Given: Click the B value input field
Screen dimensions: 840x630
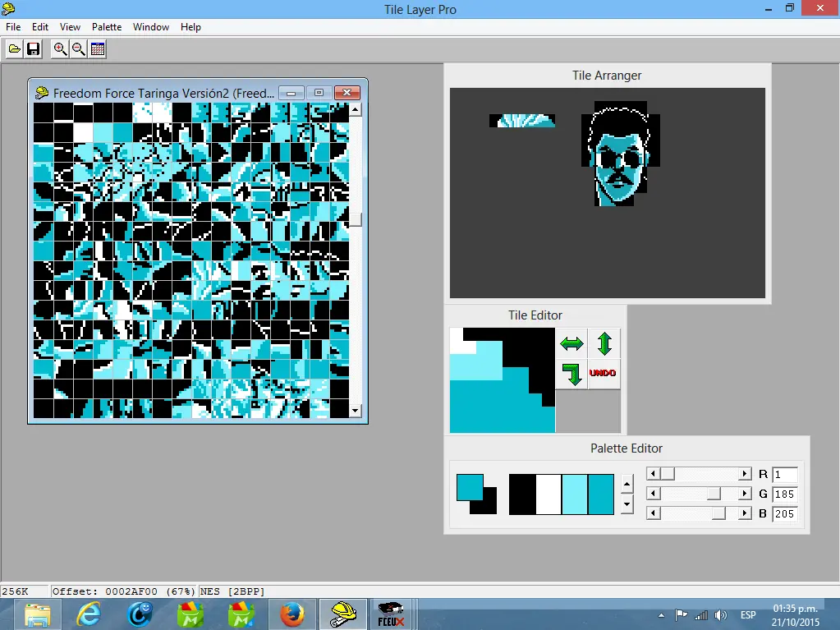Looking at the screenshot, I should [785, 513].
